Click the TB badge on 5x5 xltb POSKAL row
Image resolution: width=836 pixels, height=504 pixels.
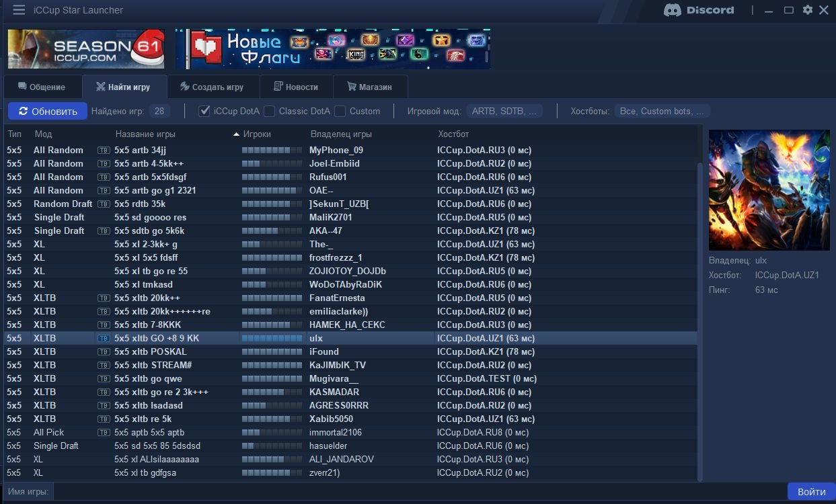point(104,351)
